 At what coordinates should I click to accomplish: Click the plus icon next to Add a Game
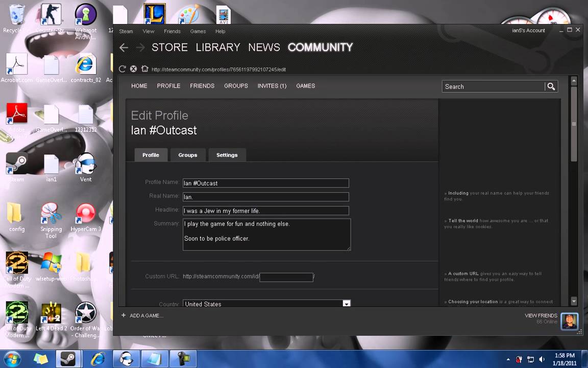click(x=124, y=315)
